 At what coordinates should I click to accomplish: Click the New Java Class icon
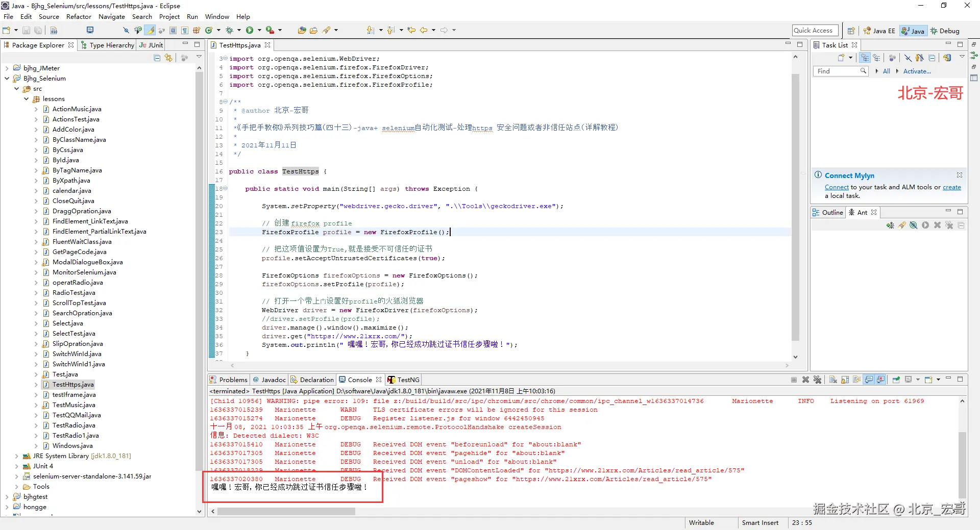[209, 31]
